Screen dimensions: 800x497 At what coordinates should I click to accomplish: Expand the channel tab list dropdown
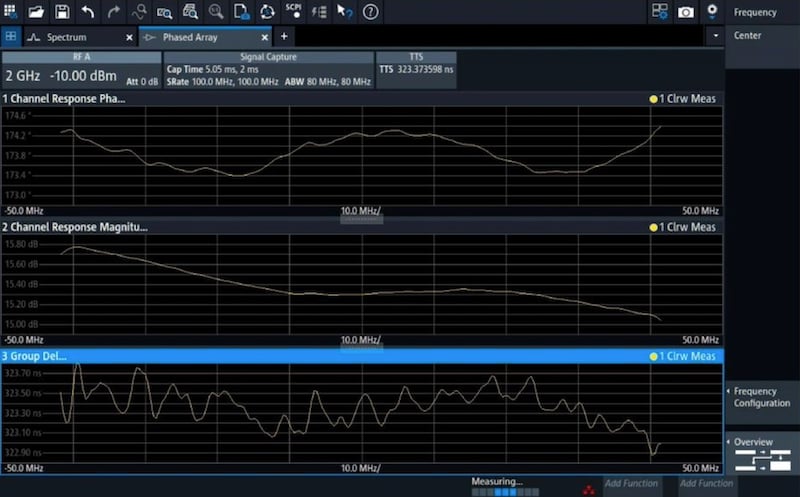[x=715, y=36]
